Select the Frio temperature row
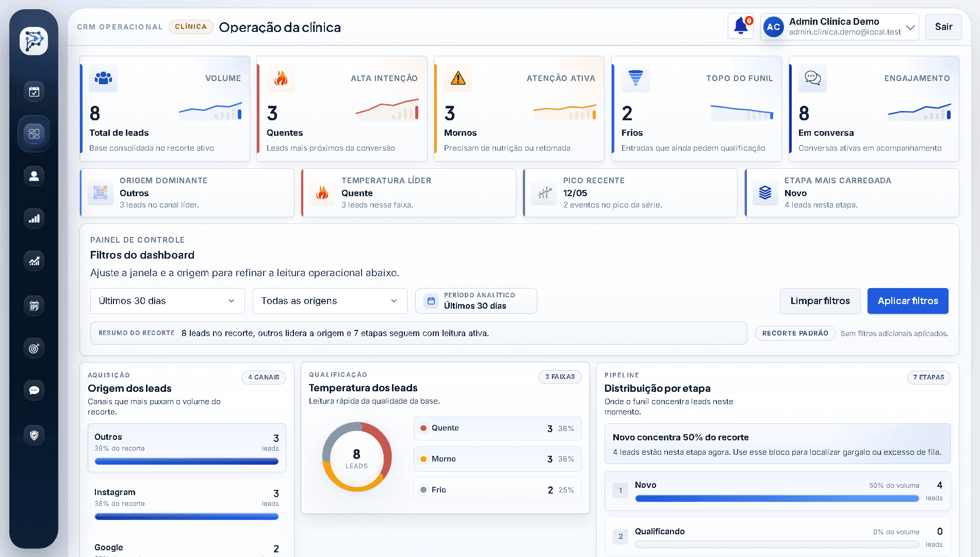The image size is (980, 557). [x=498, y=490]
